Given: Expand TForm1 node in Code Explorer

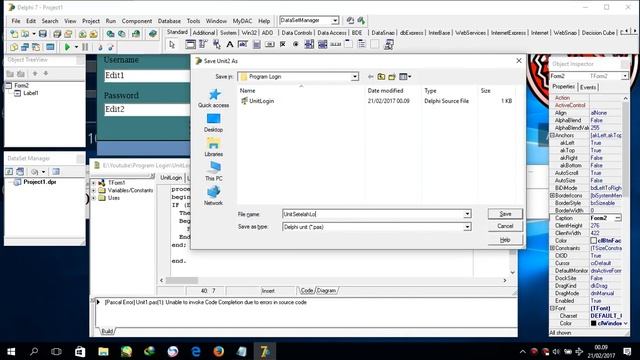Looking at the screenshot, I should point(94,183).
